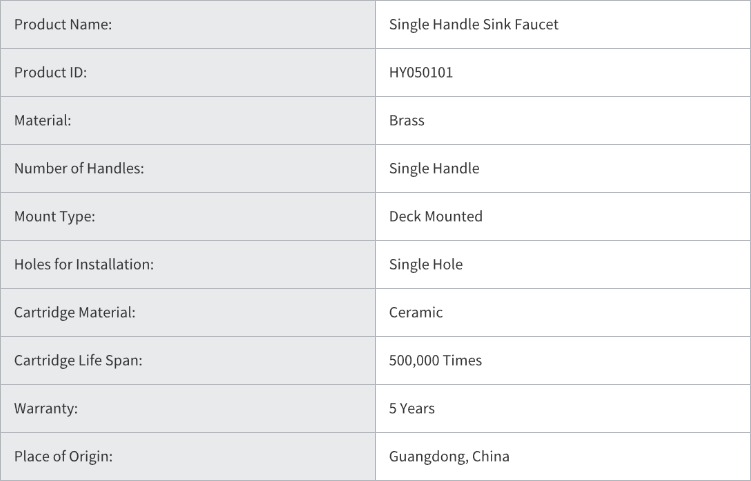Click the "Product ID:" label
Image resolution: width=751 pixels, height=481 pixels.
tap(50, 73)
